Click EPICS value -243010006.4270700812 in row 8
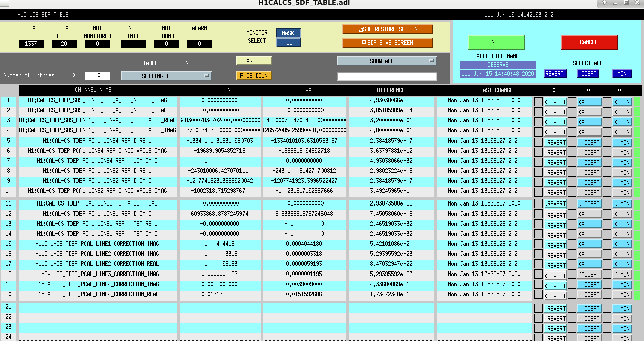644x341 pixels. pos(305,171)
